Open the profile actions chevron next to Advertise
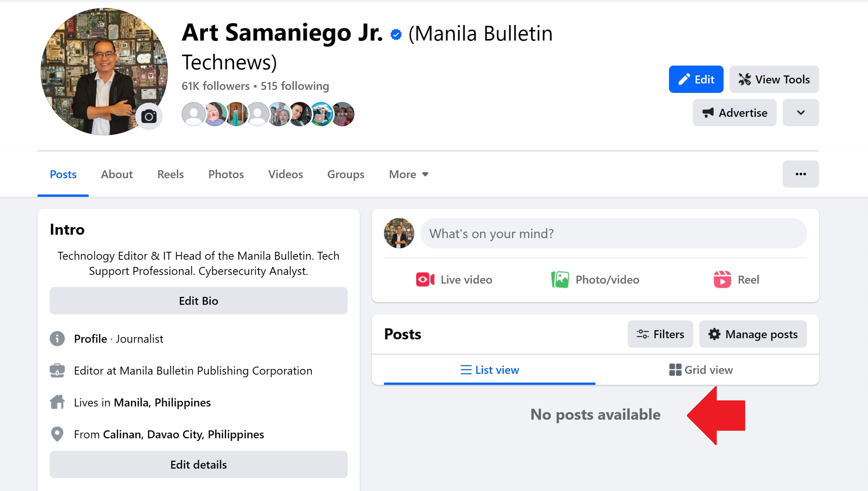 801,113
